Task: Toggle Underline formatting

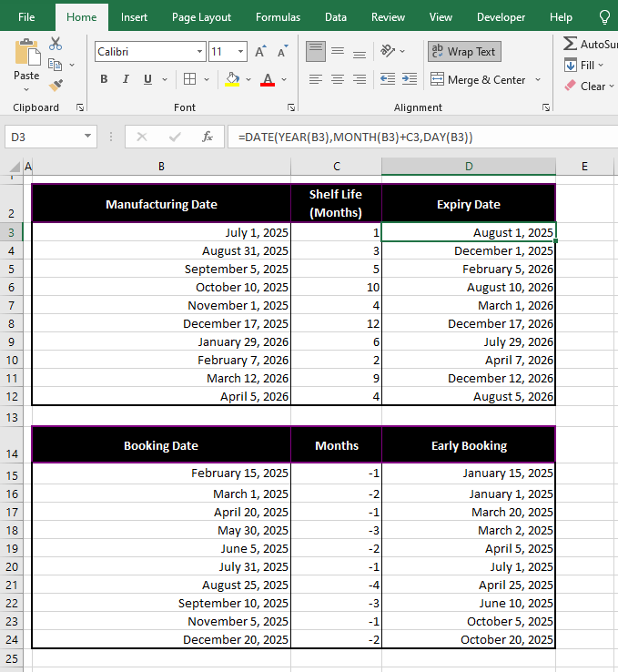Action: [147, 79]
